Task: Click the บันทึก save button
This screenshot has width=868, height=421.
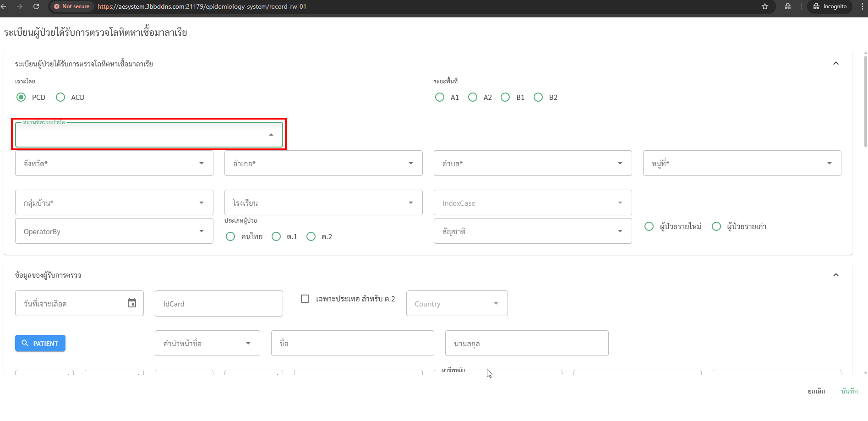Action: coord(849,391)
